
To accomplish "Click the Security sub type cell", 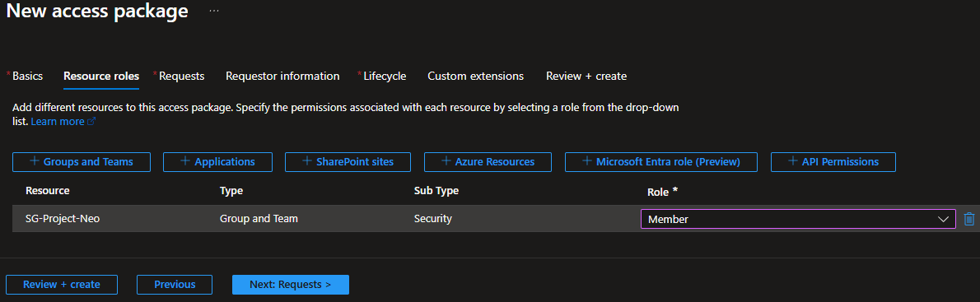I will [432, 219].
